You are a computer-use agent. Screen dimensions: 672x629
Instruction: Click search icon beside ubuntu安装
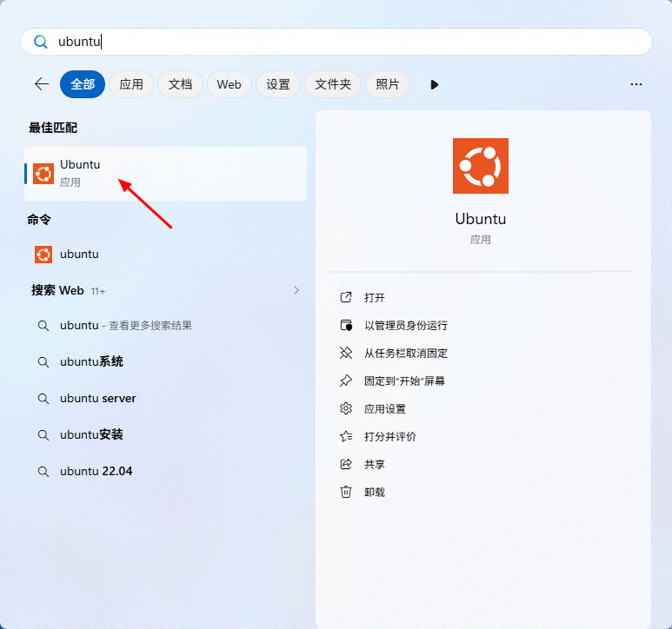coord(43,435)
